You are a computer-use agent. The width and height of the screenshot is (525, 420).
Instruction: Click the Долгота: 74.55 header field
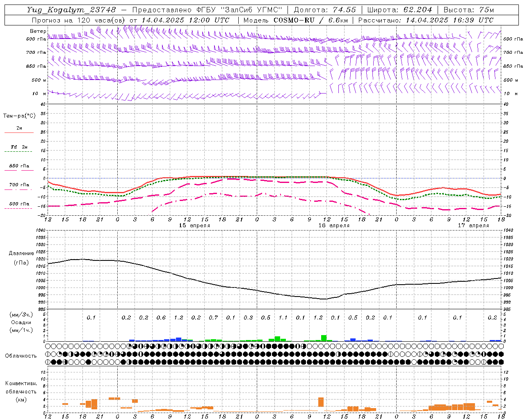click(x=325, y=10)
